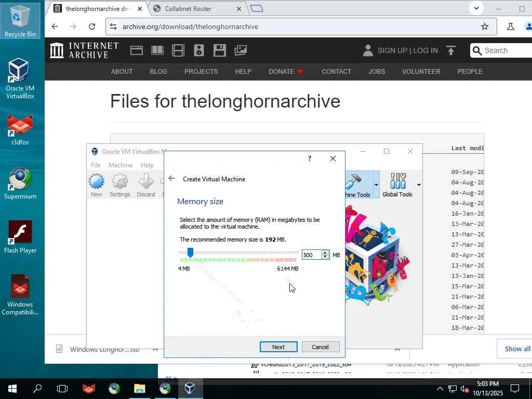Click SIGN UP link
The width and height of the screenshot is (532, 399).
(x=392, y=50)
